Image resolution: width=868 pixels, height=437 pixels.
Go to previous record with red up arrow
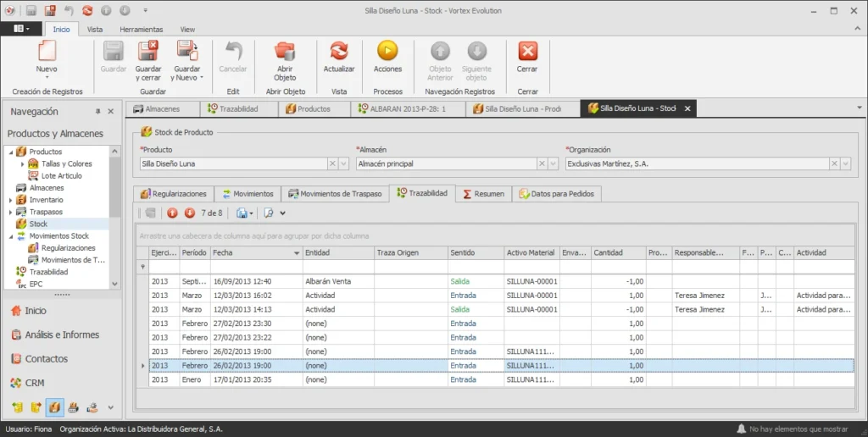172,213
